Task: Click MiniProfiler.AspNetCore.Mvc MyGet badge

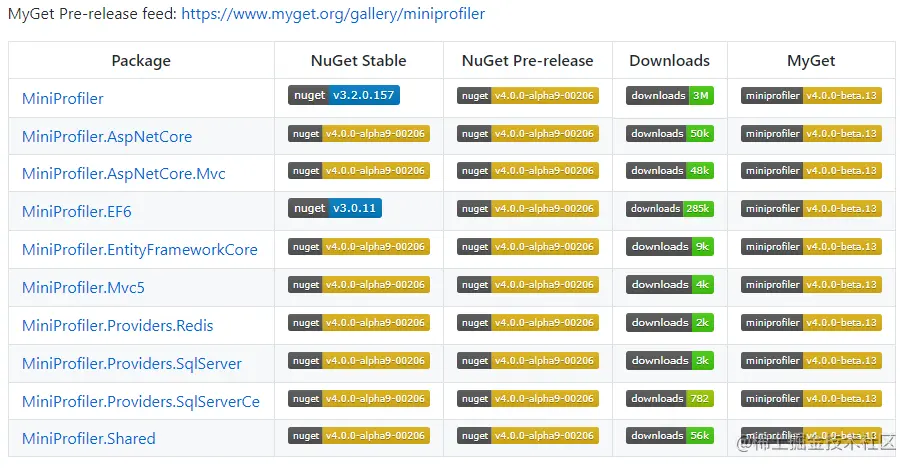Action: (x=811, y=171)
